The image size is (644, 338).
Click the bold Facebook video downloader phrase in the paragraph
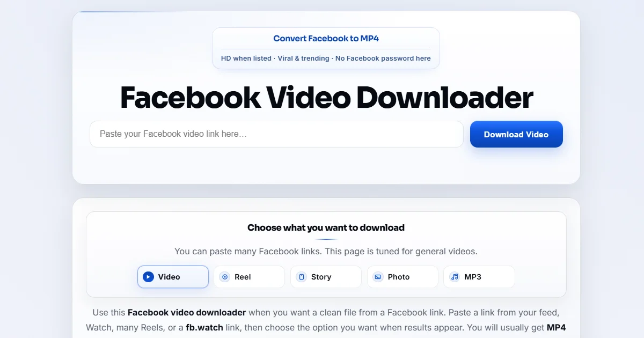click(x=187, y=312)
